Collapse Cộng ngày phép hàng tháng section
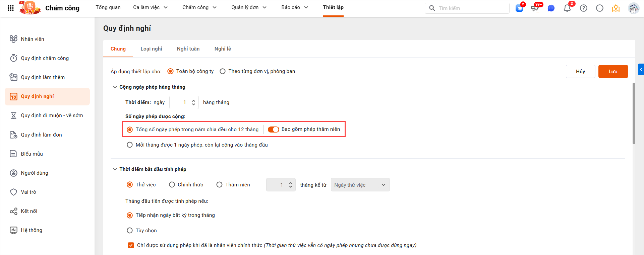 (115, 87)
